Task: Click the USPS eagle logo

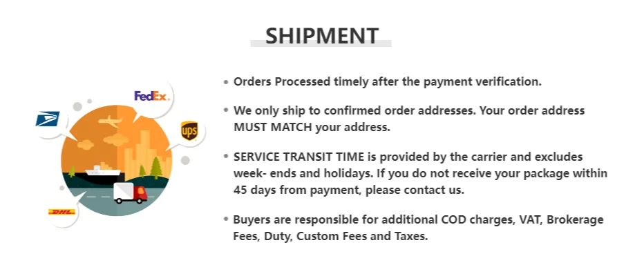Action: 48,119
